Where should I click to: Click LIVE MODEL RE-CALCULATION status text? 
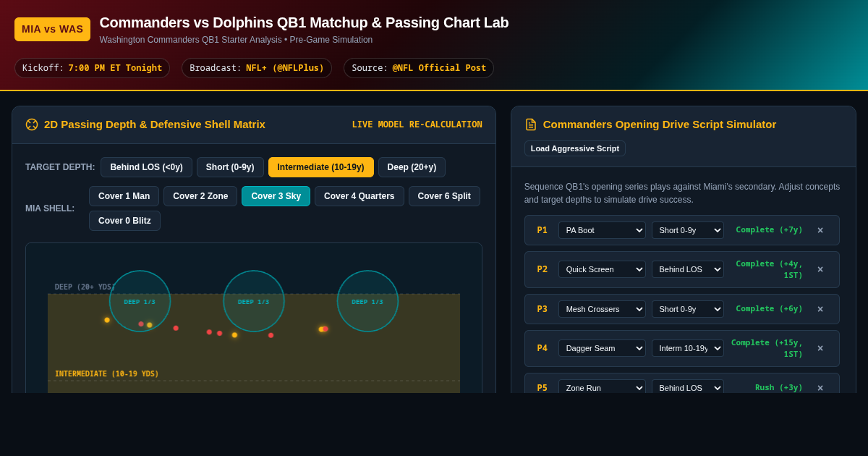point(417,124)
